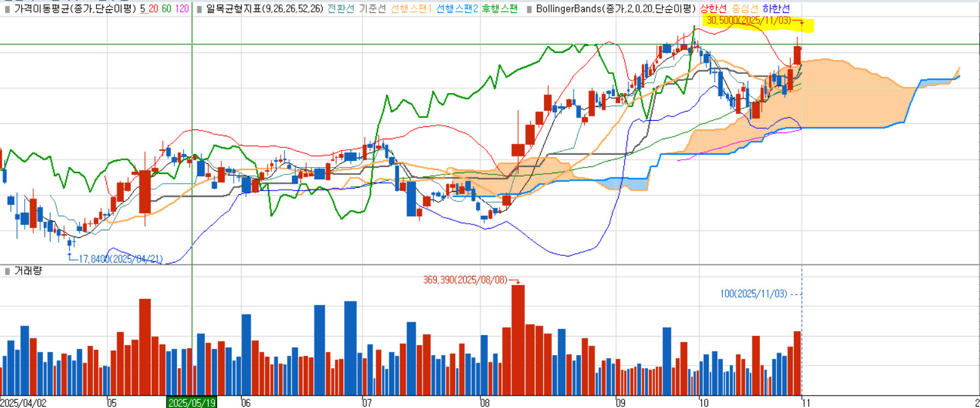Select the 거래량 volume panel title
The height and width of the screenshot is (408, 980).
point(28,271)
